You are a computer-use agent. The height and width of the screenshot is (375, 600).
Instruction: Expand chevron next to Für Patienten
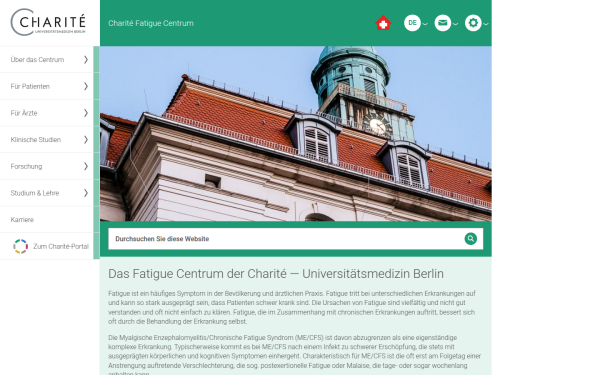pyautogui.click(x=86, y=86)
